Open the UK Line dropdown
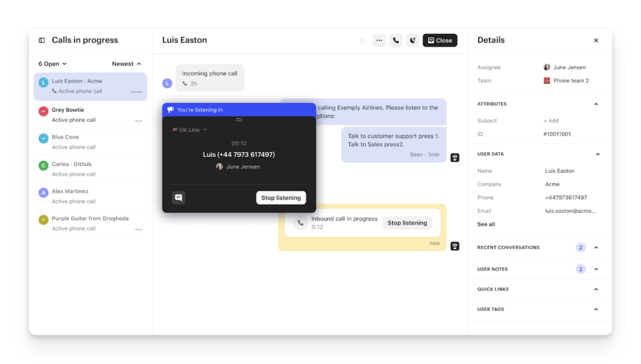The height and width of the screenshot is (364, 641). tap(190, 130)
